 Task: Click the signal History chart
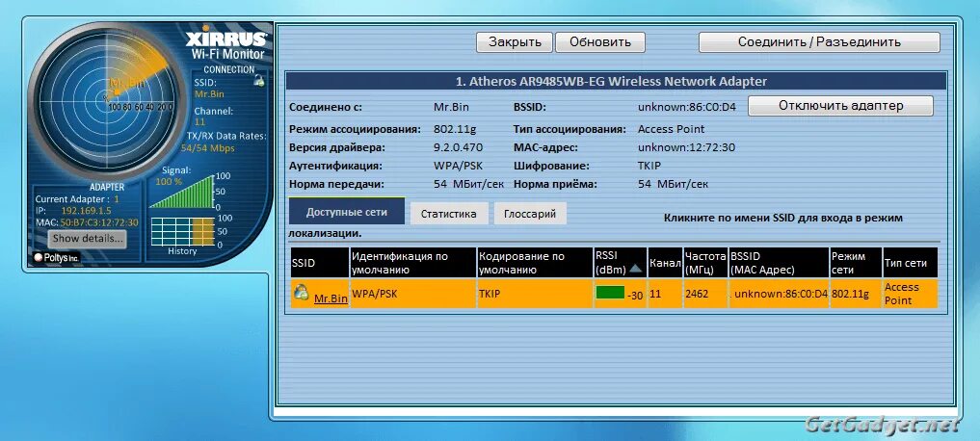click(182, 231)
